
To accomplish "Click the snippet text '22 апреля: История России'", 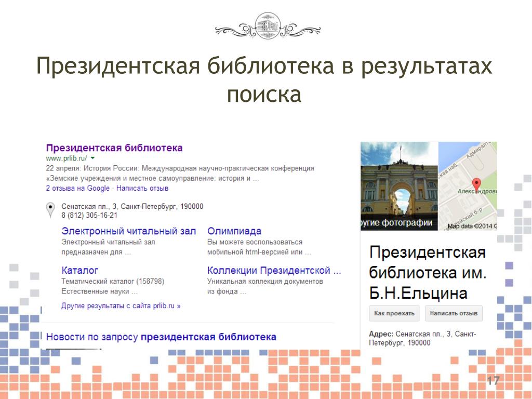I will (x=92, y=168).
